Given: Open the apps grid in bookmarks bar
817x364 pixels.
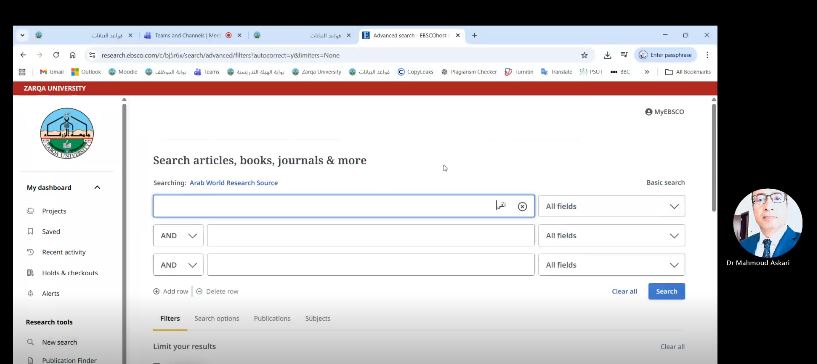Looking at the screenshot, I should [22, 72].
